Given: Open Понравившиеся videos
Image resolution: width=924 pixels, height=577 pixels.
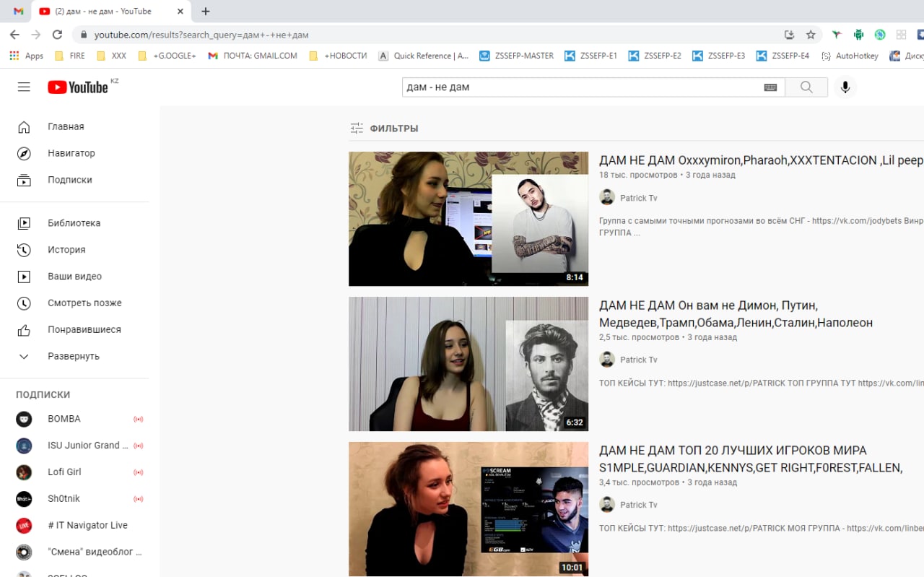Looking at the screenshot, I should [74, 330].
